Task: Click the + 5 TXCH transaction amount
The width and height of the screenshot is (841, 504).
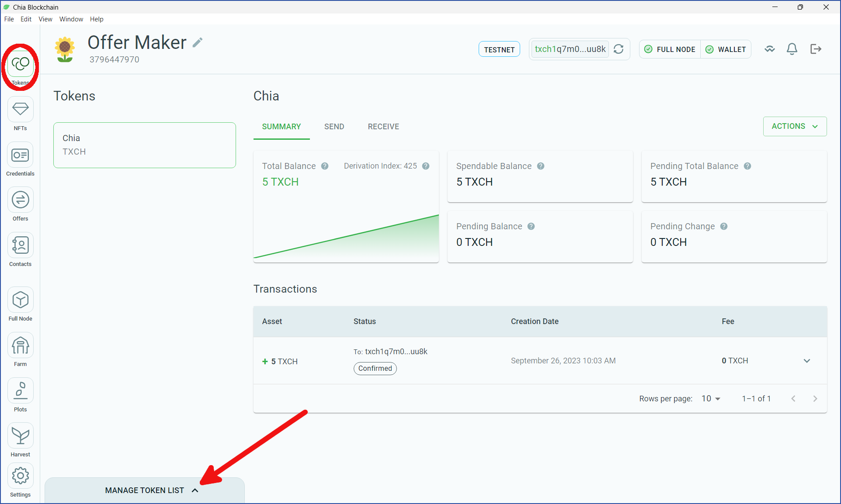Action: click(280, 362)
